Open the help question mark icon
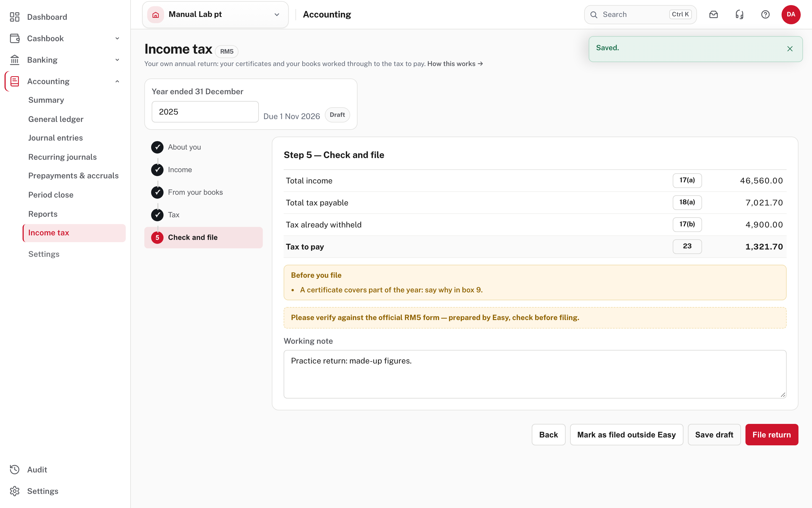Image resolution: width=812 pixels, height=508 pixels. [765, 14]
